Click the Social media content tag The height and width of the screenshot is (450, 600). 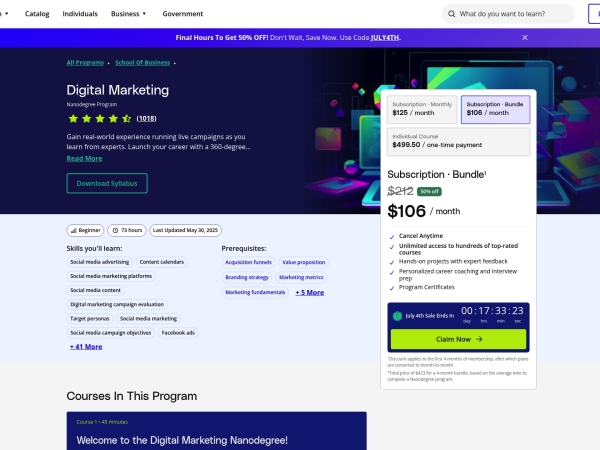point(95,290)
